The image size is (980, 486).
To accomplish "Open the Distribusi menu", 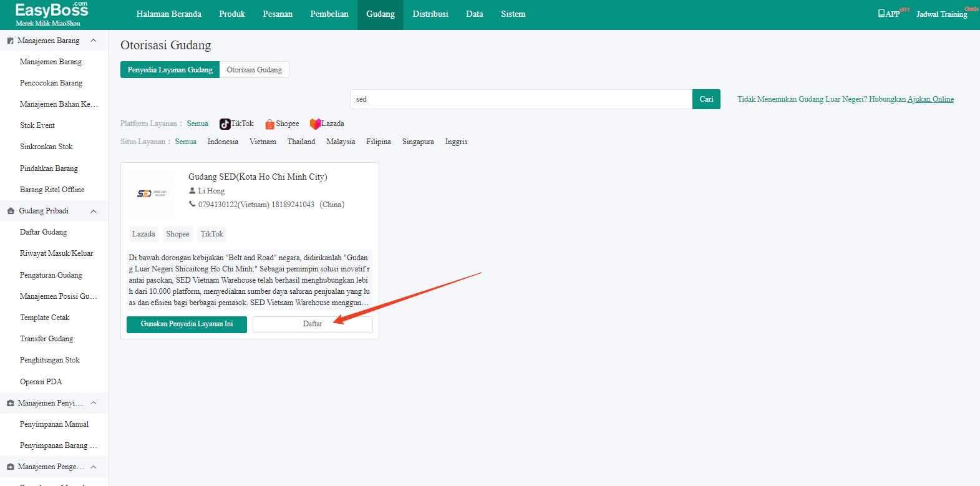I will pyautogui.click(x=430, y=14).
